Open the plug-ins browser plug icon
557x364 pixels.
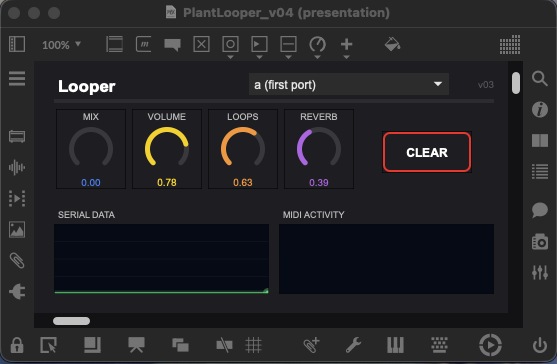tap(17, 292)
